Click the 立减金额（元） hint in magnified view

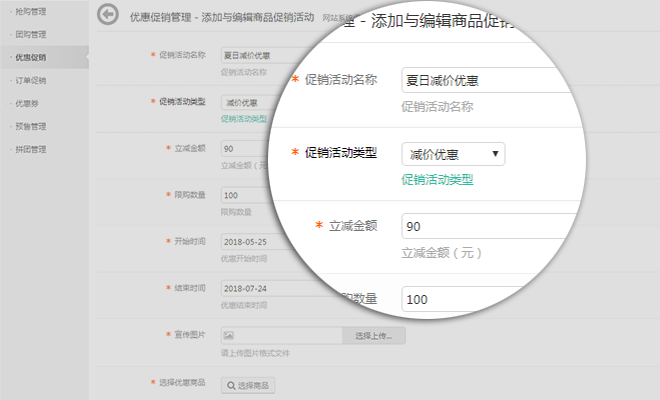click(441, 253)
